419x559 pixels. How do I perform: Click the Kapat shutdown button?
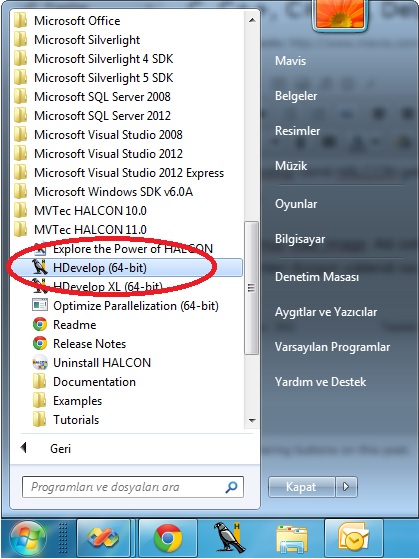point(301,487)
